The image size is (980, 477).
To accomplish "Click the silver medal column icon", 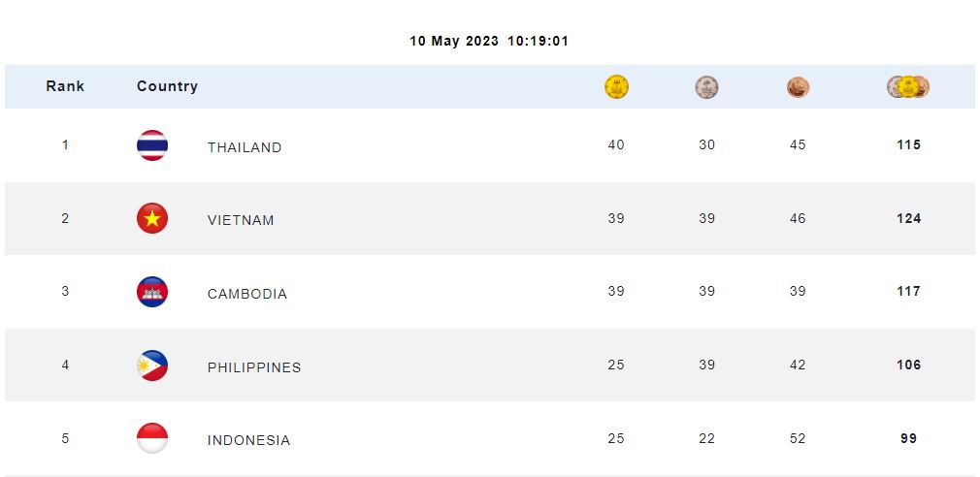I will (x=706, y=87).
